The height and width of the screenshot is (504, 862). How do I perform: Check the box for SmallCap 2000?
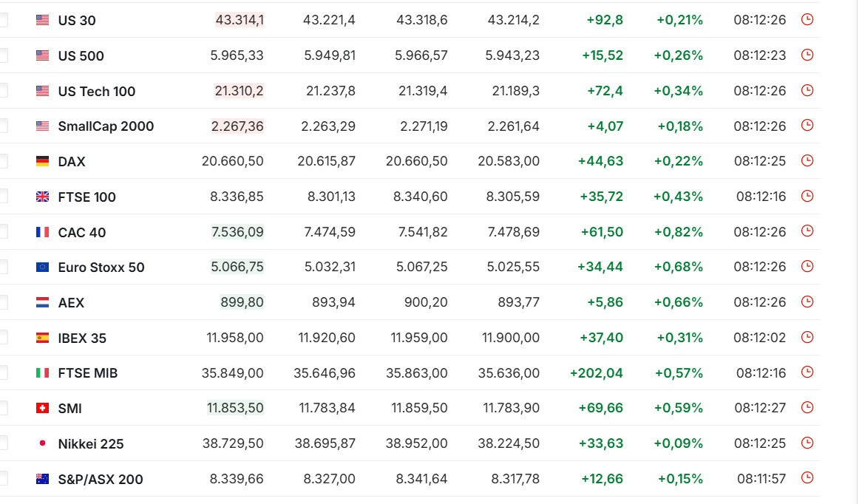coord(3,126)
